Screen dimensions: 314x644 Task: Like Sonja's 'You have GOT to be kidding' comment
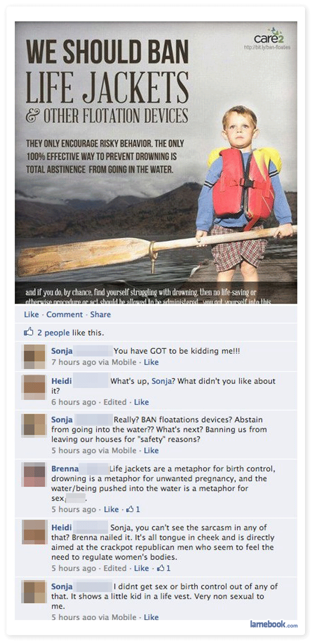tap(151, 362)
